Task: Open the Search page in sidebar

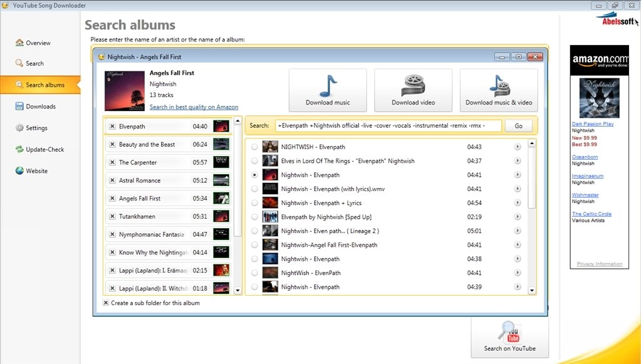Action: coord(29,63)
